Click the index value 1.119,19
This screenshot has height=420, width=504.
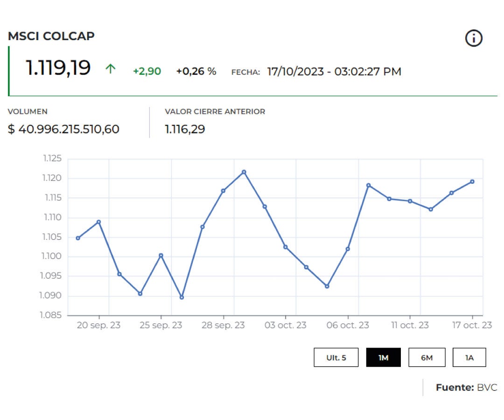pos(58,68)
